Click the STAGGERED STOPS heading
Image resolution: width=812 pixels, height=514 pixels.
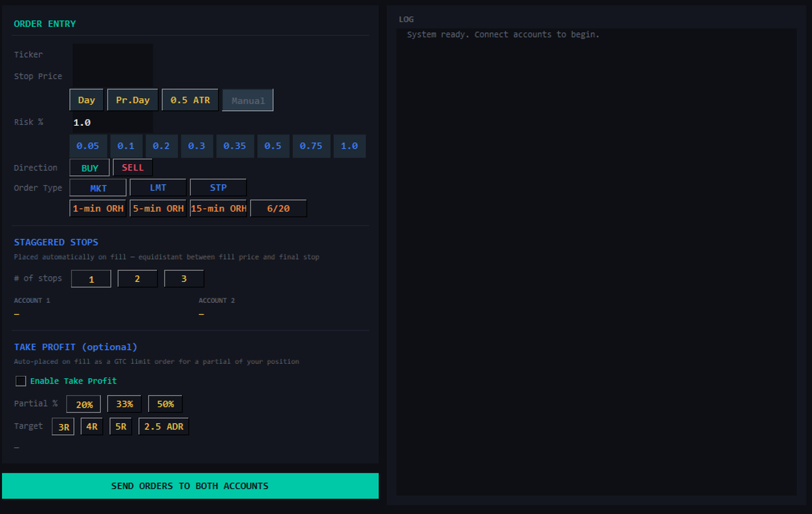click(x=56, y=242)
